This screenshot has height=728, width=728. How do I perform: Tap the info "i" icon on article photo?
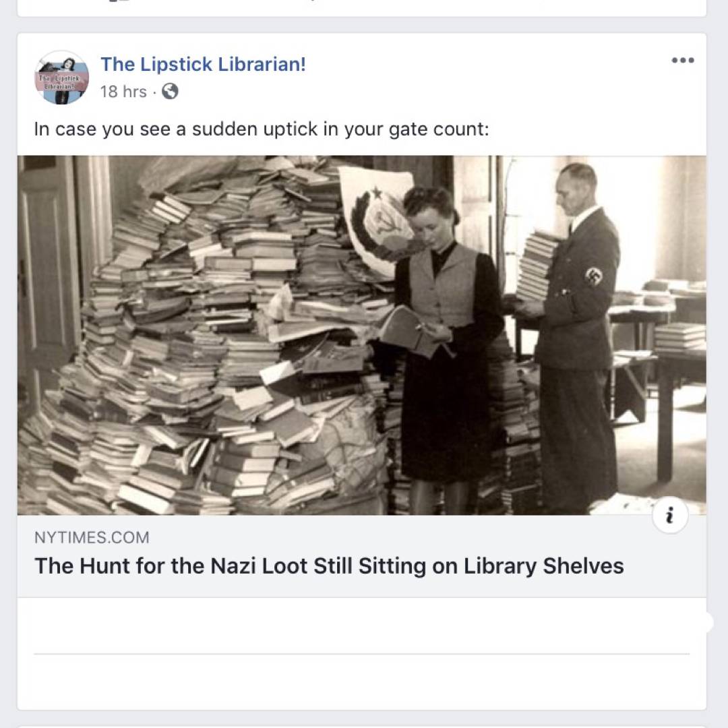pyautogui.click(x=670, y=516)
